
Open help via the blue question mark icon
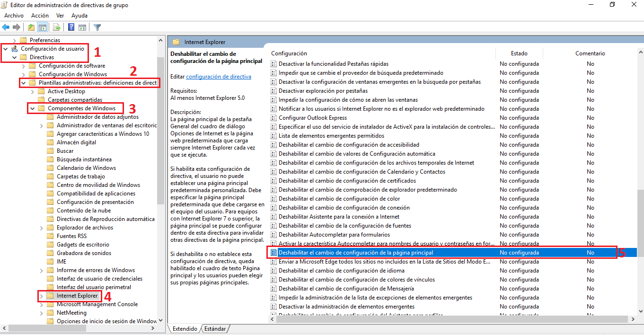71,27
